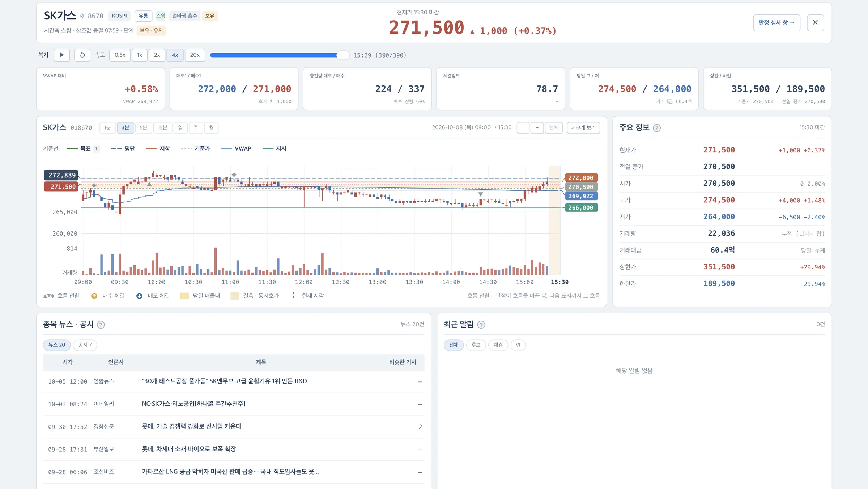The width and height of the screenshot is (868, 489).
Task: Close the SK가스 detail panel
Action: 815,22
